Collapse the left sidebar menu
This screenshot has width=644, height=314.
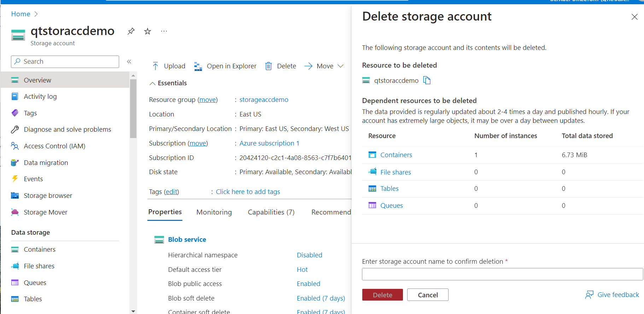[129, 62]
